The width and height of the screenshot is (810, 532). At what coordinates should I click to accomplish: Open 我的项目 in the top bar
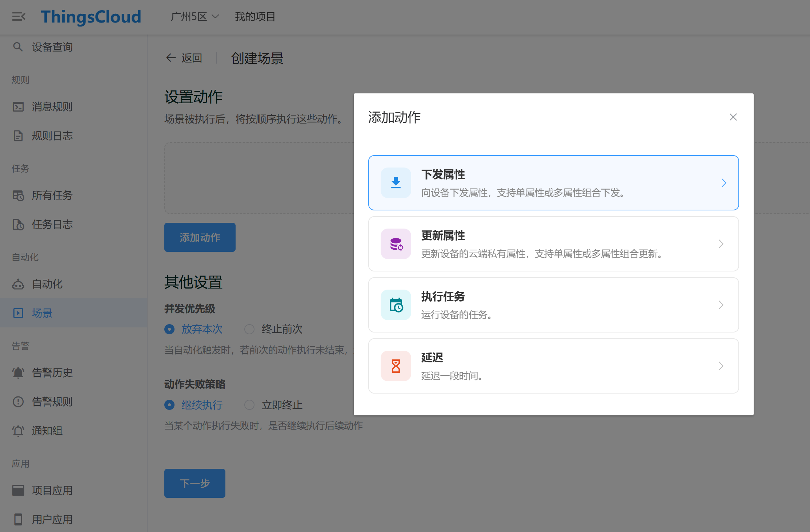(x=255, y=17)
